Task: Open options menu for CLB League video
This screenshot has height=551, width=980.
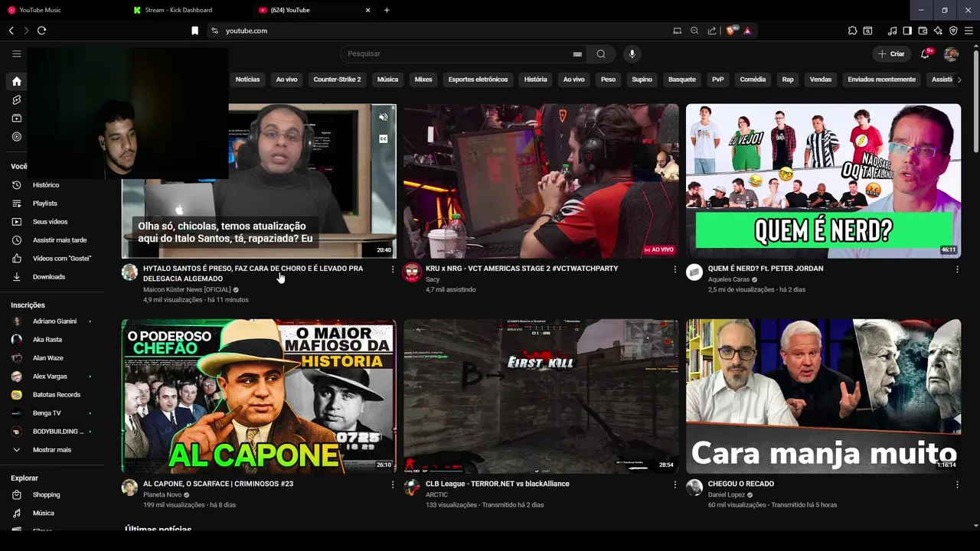Action: click(675, 484)
